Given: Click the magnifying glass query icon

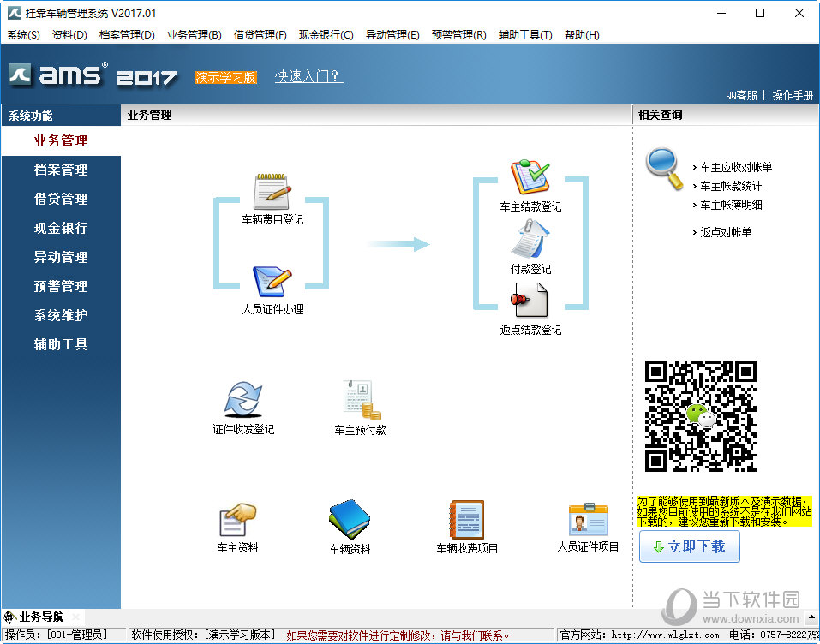Looking at the screenshot, I should (664, 169).
